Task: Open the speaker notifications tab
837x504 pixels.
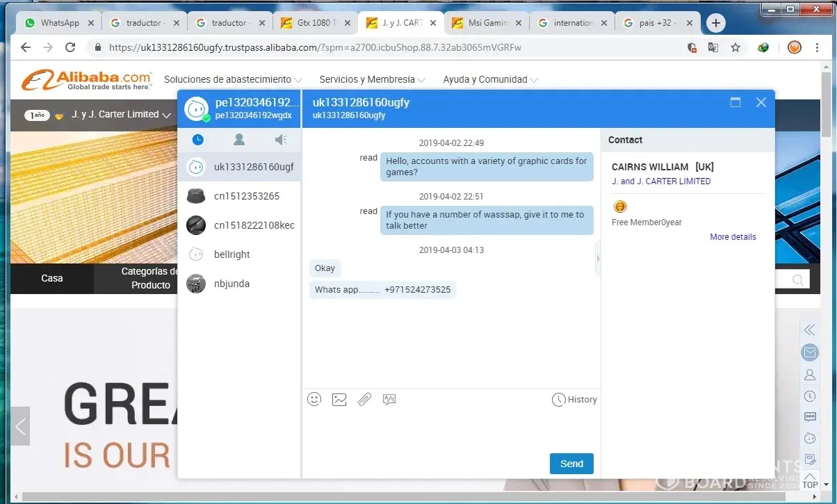Action: (281, 140)
